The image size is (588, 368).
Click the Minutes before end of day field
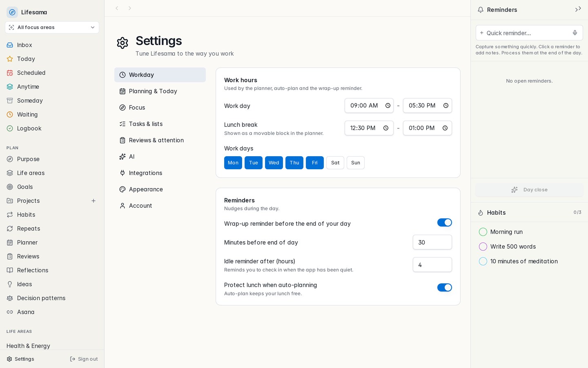tap(432, 242)
